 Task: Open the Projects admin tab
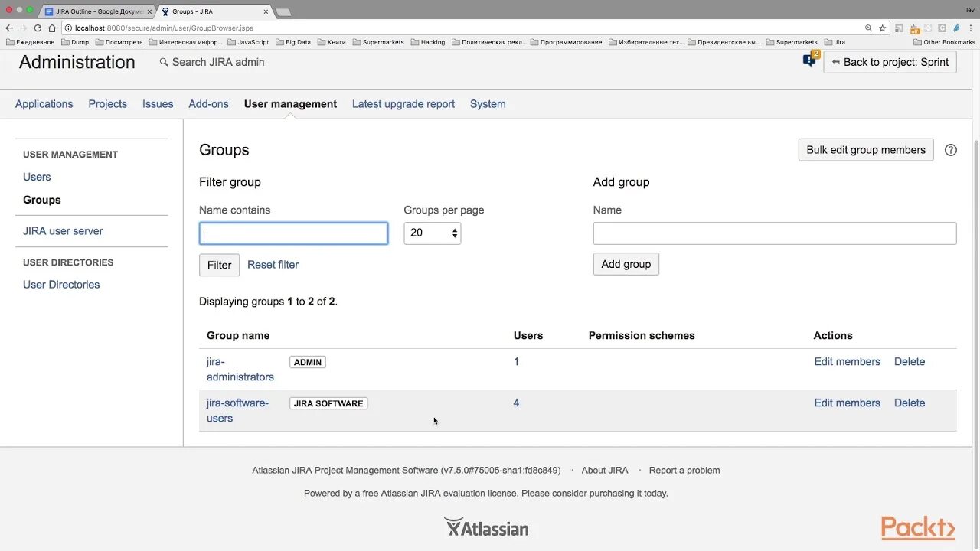click(107, 104)
